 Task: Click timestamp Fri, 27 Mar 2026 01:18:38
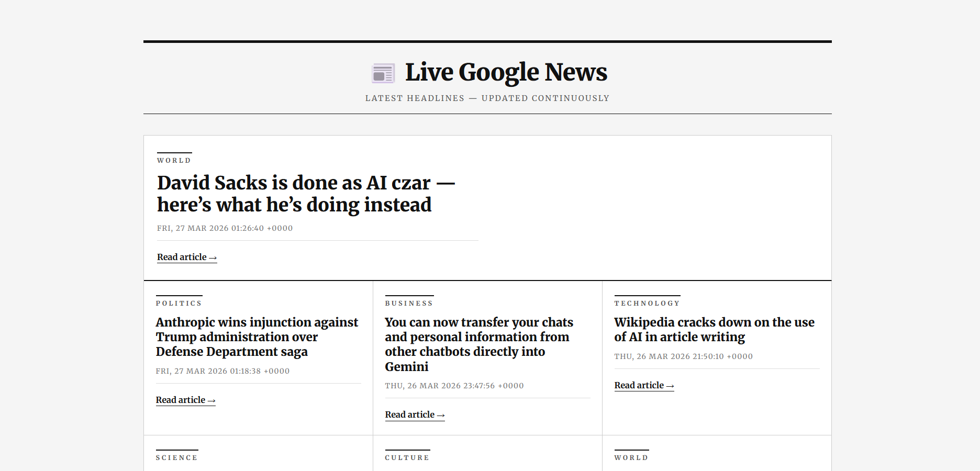click(x=223, y=371)
